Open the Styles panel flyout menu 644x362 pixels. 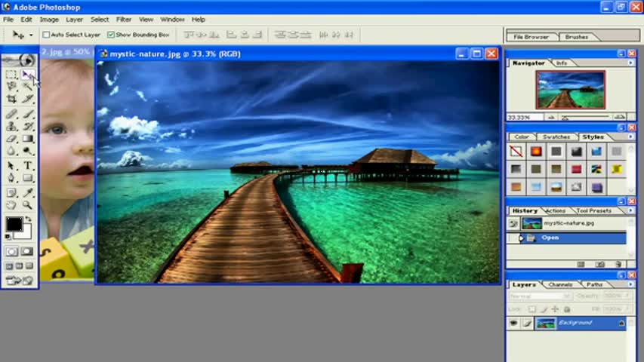coord(631,137)
